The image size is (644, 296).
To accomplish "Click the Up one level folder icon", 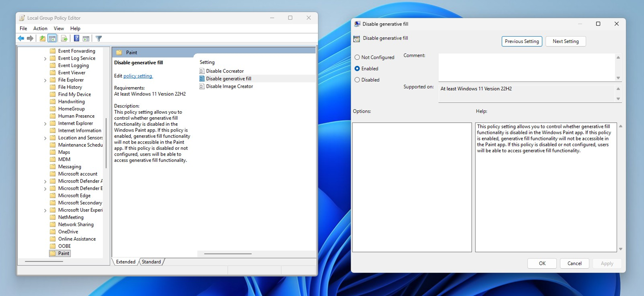I will pyautogui.click(x=42, y=38).
